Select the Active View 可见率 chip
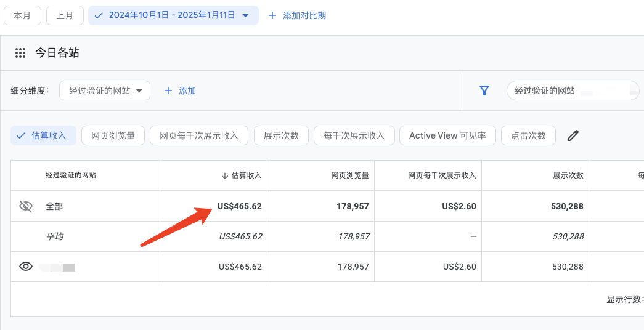The height and width of the screenshot is (330, 644). 447,135
